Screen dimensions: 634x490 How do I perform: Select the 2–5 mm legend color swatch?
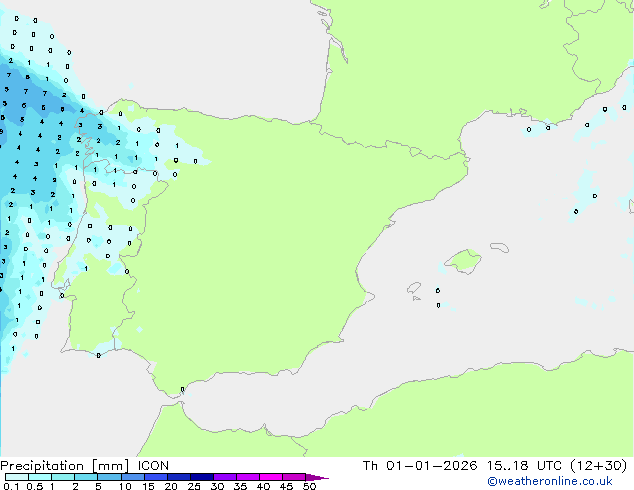[87, 477]
